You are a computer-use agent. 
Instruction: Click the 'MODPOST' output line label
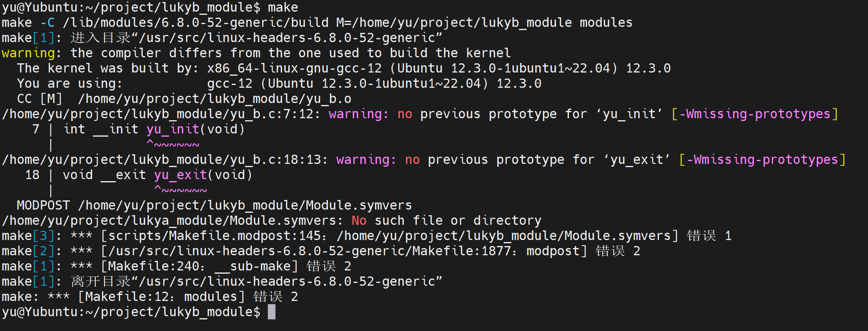43,205
